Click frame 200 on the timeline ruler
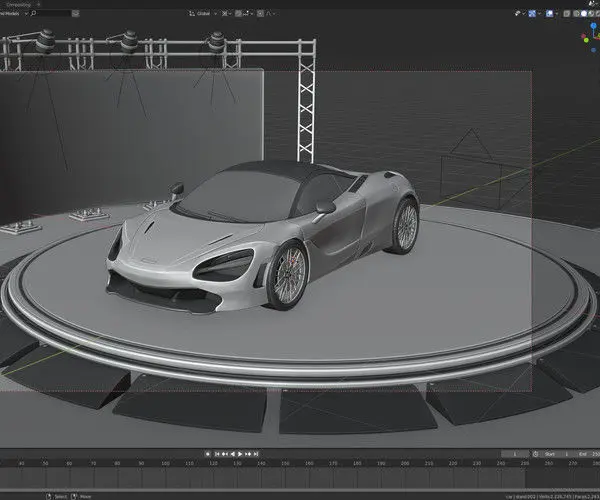600x500 pixels. (x=405, y=463)
